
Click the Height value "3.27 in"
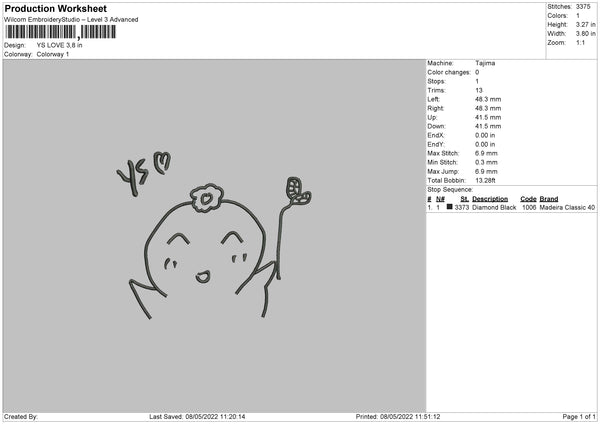[585, 24]
